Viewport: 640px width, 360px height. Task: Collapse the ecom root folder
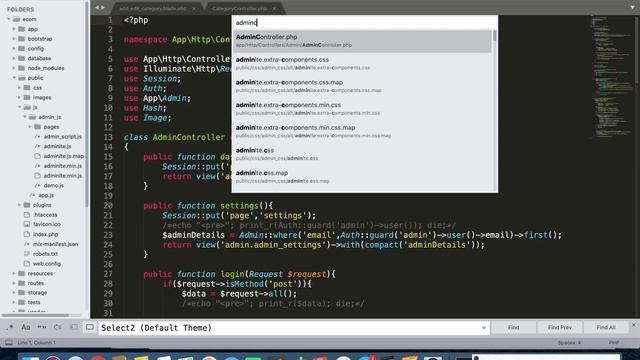[9, 19]
